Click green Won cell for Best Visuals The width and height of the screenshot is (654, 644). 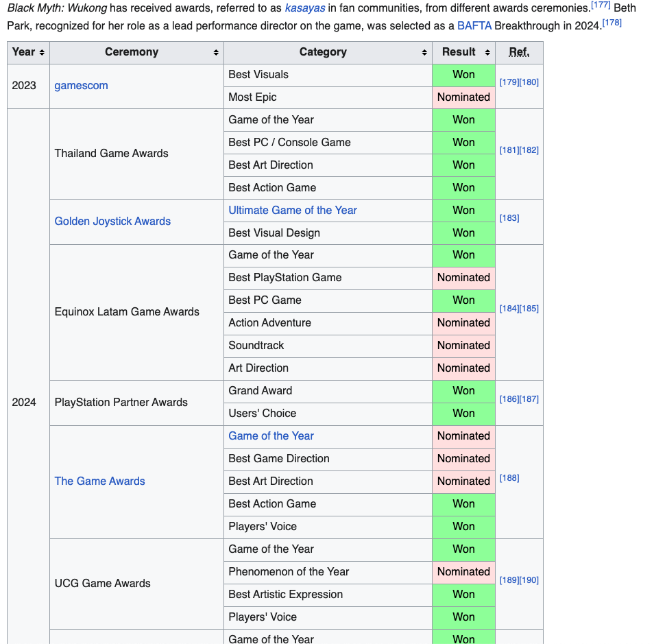(463, 75)
